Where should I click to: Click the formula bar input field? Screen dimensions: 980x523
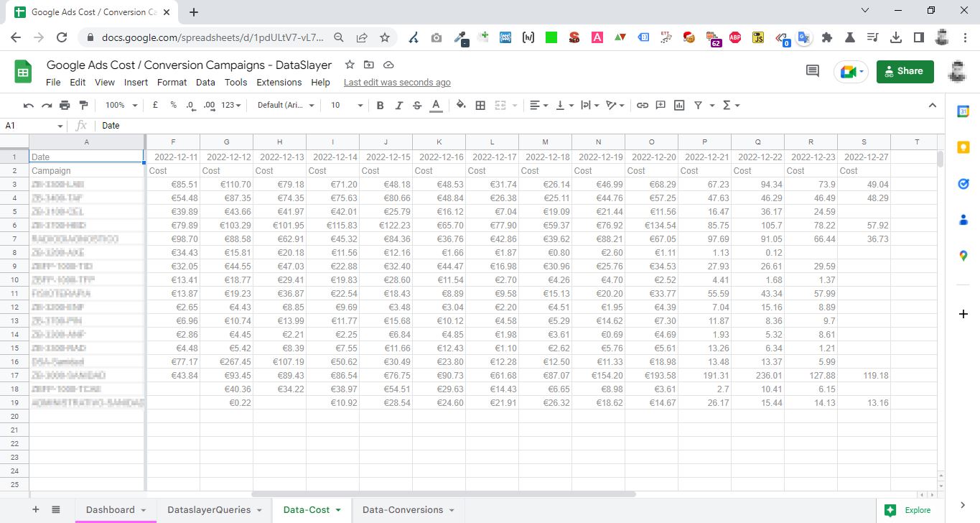point(503,126)
